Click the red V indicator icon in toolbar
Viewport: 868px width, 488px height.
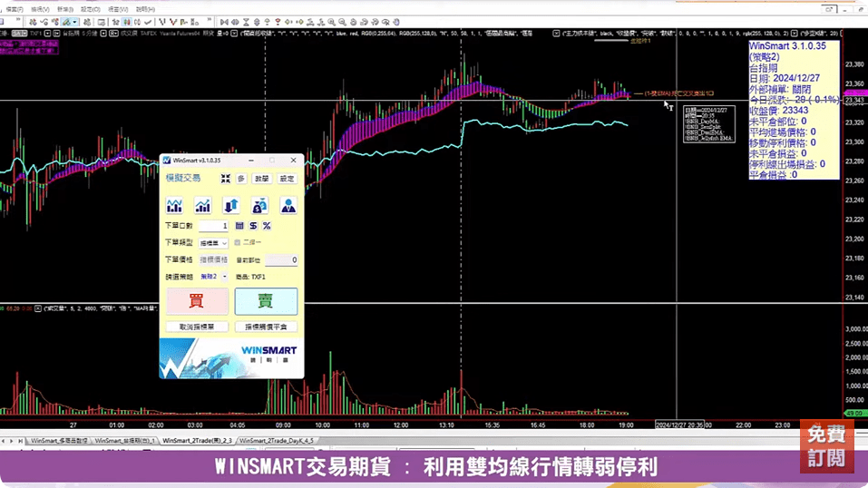(x=173, y=22)
